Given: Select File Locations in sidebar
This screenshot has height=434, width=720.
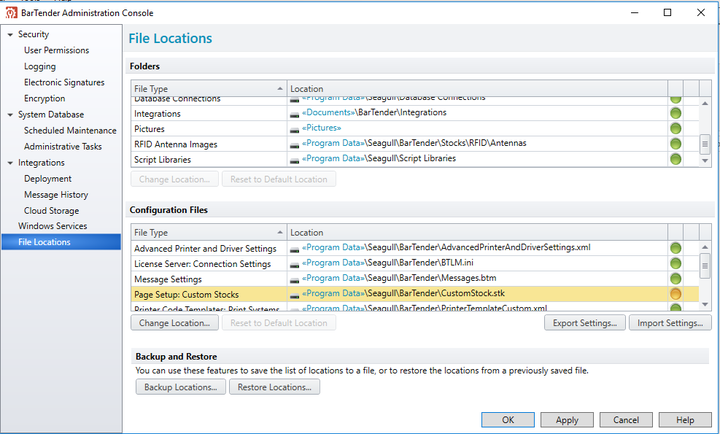Looking at the screenshot, I should click(x=61, y=242).
